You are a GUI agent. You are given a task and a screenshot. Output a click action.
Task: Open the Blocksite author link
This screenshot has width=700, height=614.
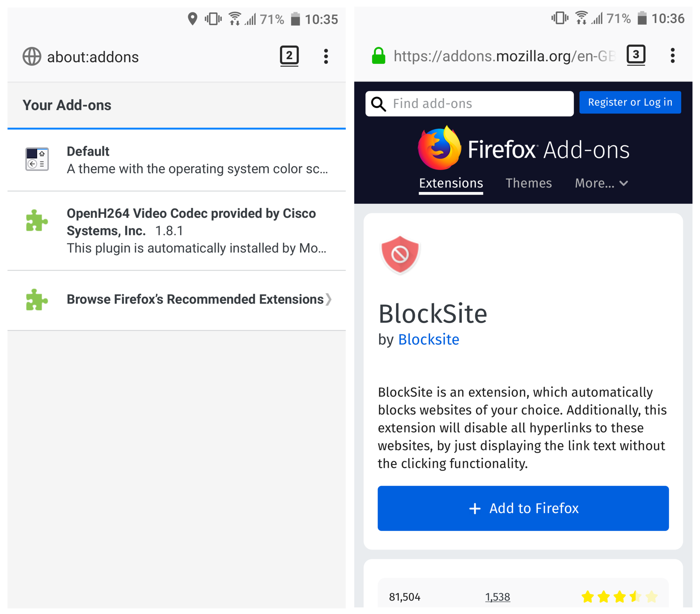[x=428, y=339]
